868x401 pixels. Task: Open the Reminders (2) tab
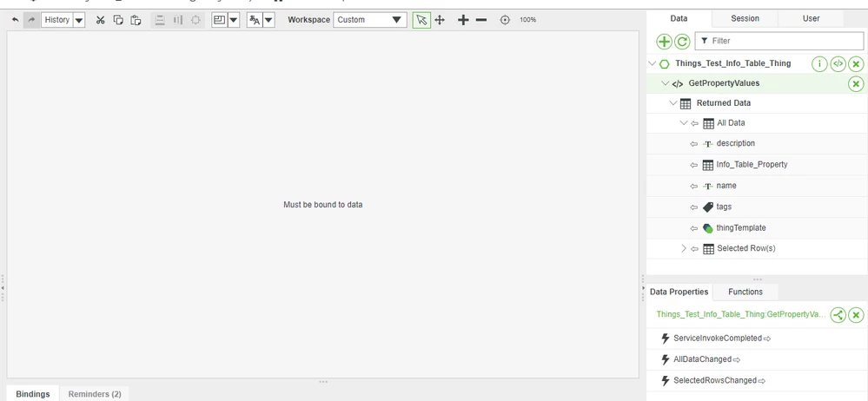pyautogui.click(x=95, y=394)
